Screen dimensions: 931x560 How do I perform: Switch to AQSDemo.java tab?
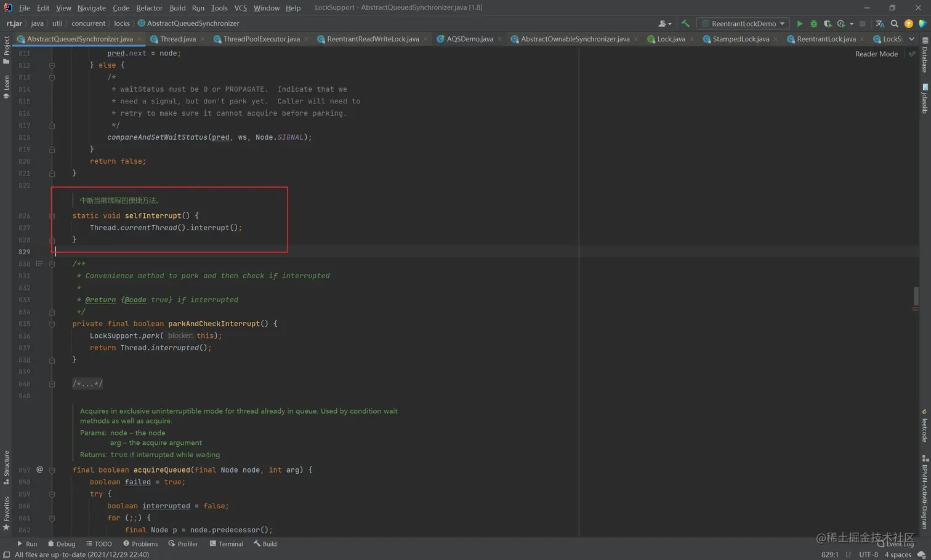tap(470, 39)
